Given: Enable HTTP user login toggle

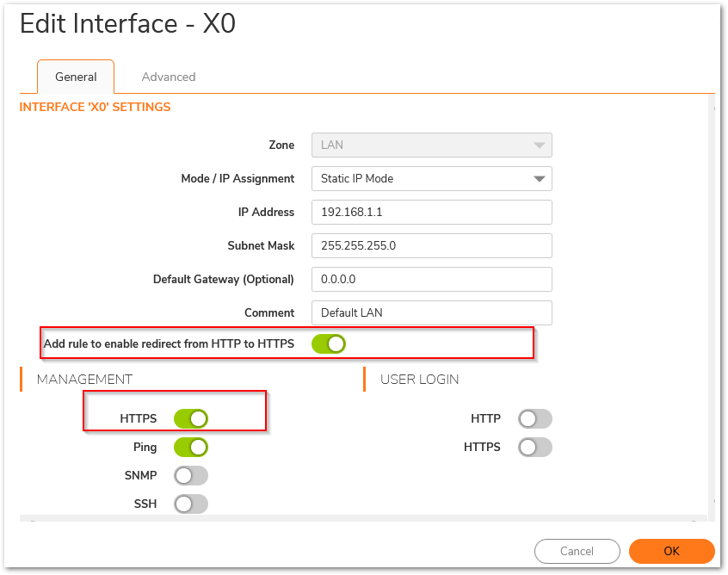Looking at the screenshot, I should pyautogui.click(x=535, y=419).
